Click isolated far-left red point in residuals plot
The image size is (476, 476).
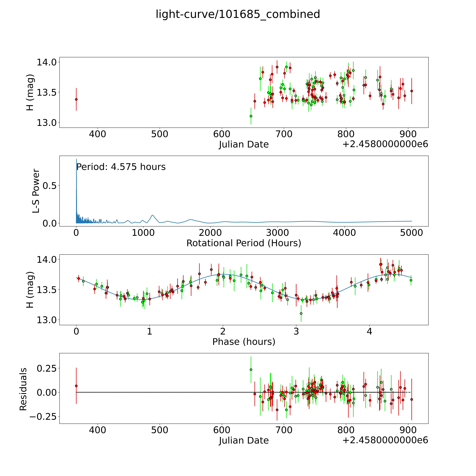pyautogui.click(x=76, y=386)
